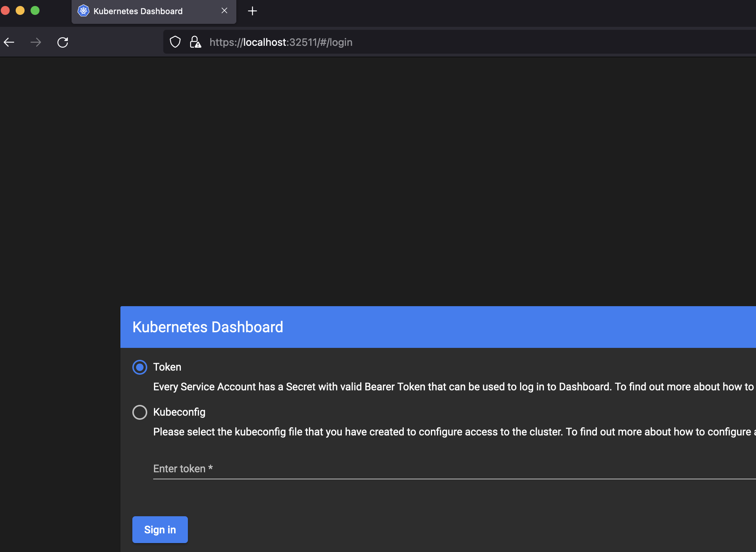756x552 pixels.
Task: Open the tracking protection shield icon
Action: (x=175, y=42)
